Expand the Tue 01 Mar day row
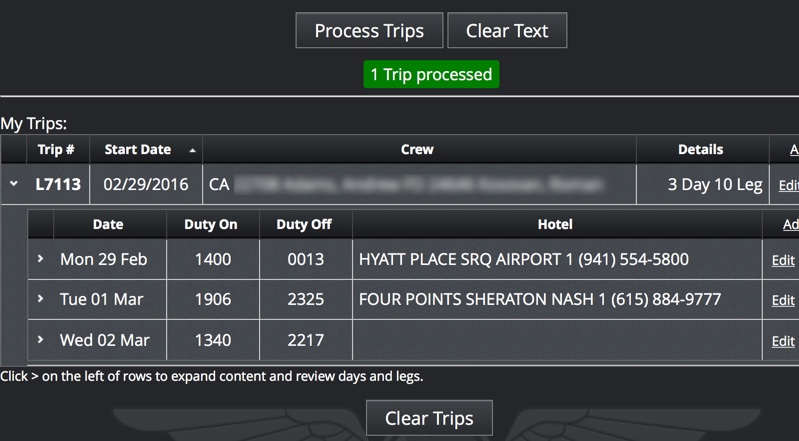The height and width of the screenshot is (441, 799). coord(40,299)
